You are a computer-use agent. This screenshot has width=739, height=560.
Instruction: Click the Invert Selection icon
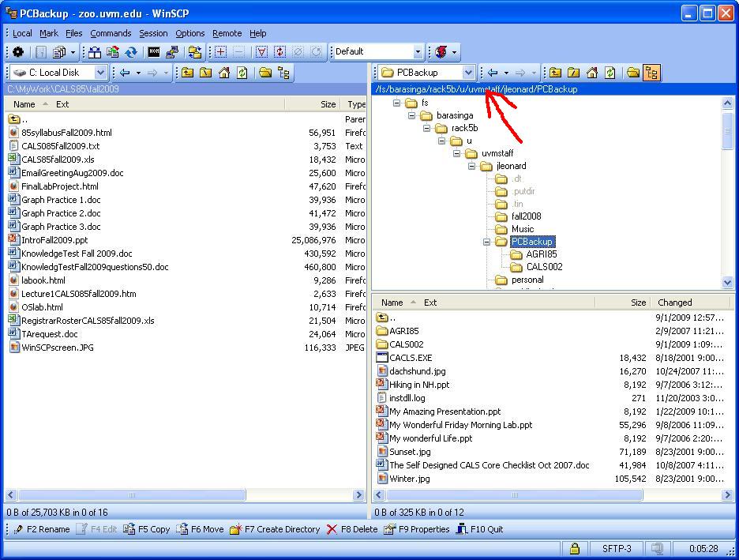(279, 52)
